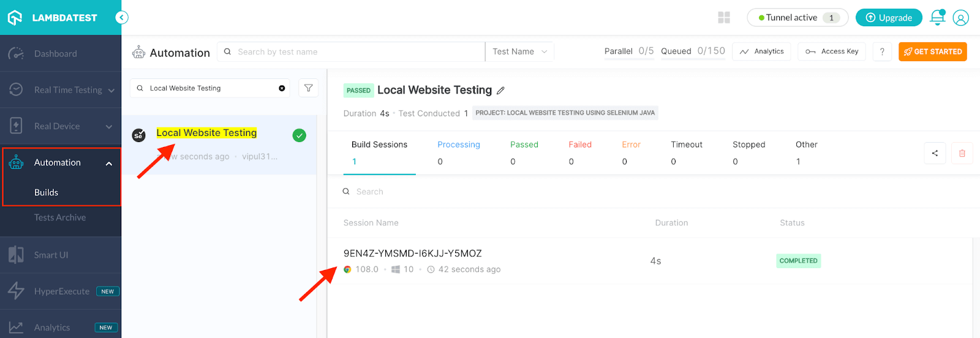Select the Timeout tab
980x338 pixels.
pos(687,153)
